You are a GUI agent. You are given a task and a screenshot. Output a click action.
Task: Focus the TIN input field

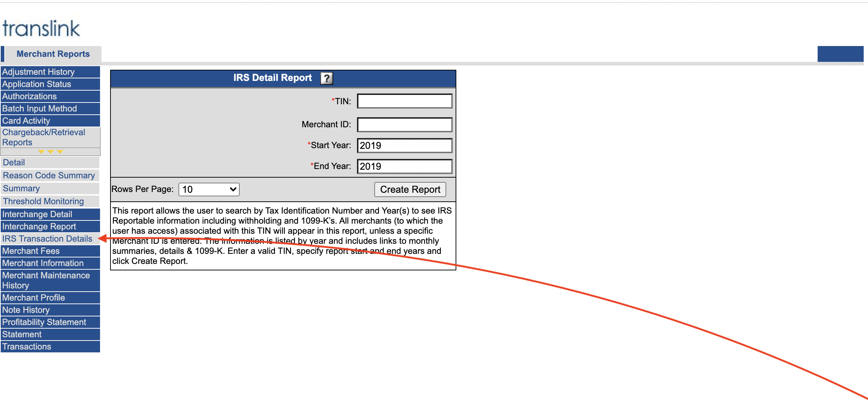pyautogui.click(x=404, y=101)
